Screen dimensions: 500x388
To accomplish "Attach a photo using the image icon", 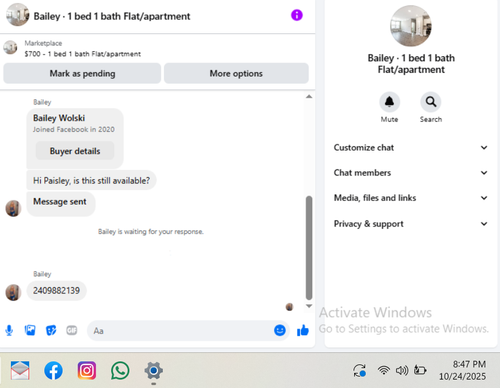I will coord(30,330).
